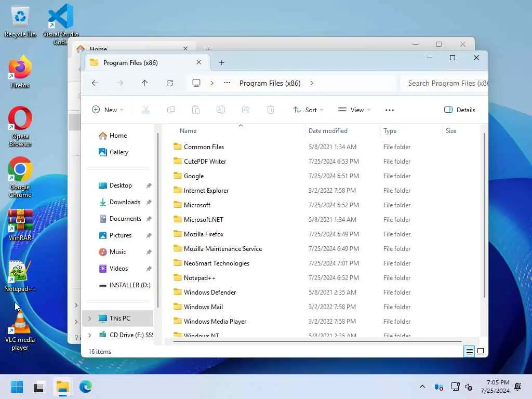Select the CutePDF Writer folder
532x399 pixels.
(x=205, y=162)
